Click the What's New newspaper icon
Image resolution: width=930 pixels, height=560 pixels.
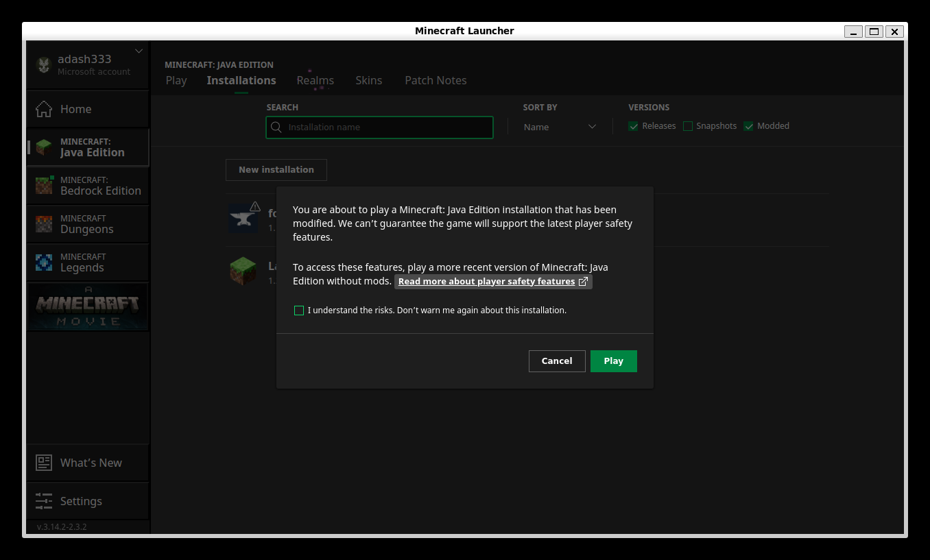pyautogui.click(x=44, y=463)
